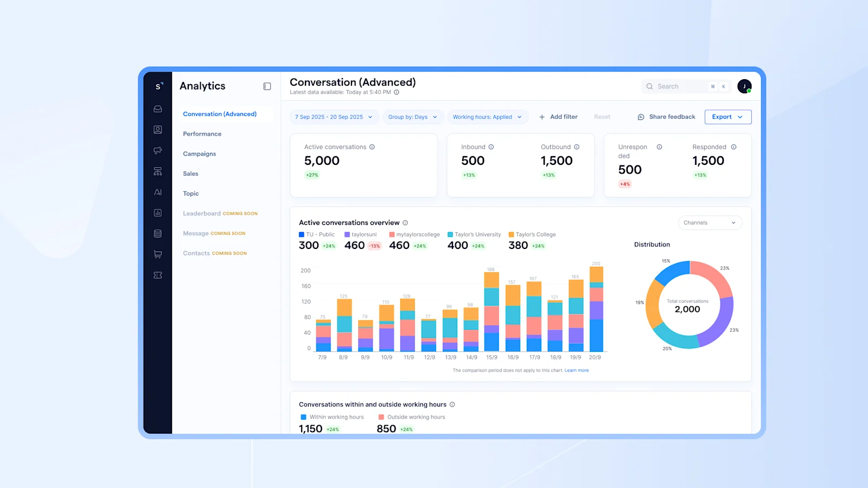Click the Search input field
868x488 pixels.
(x=686, y=86)
